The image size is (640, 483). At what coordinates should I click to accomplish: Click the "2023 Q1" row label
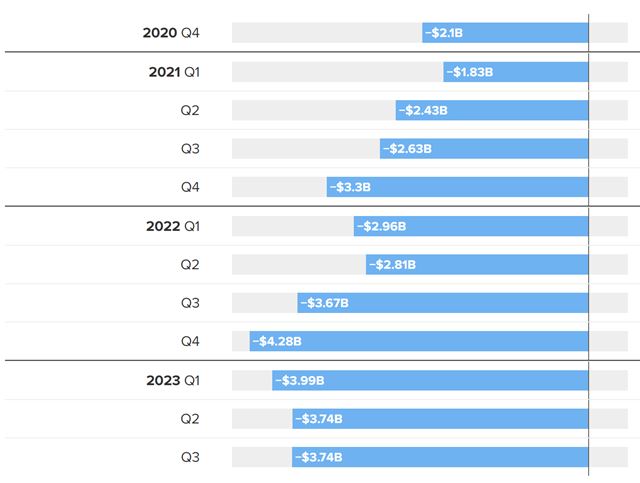click(x=173, y=380)
